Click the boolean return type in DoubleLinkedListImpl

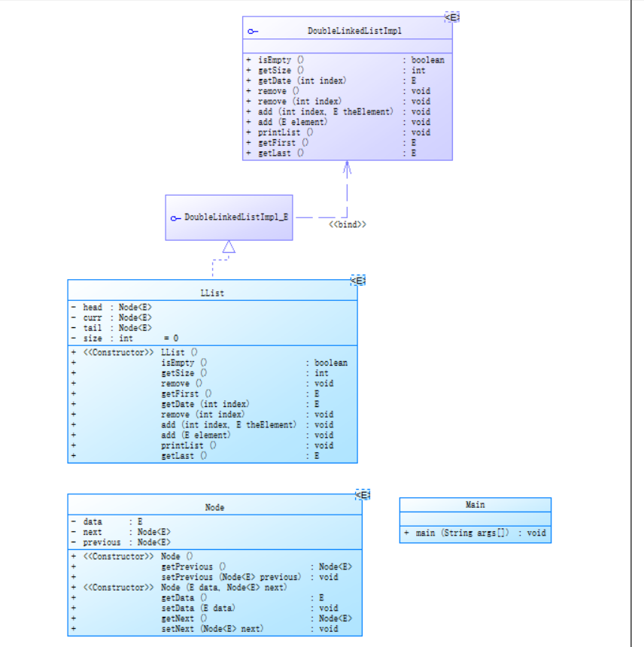pyautogui.click(x=428, y=60)
